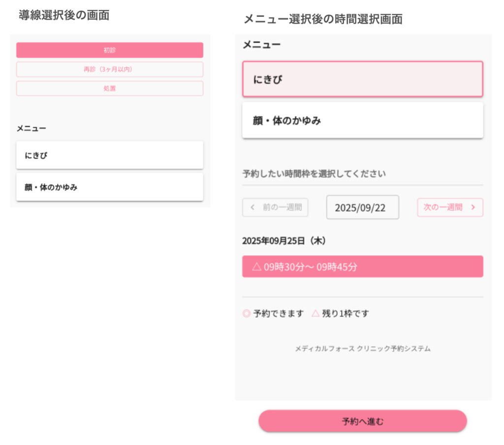Pick 顔・体のかゆみ in the 導線選択後の画面 panel
Screen dimensions: 504x445
coord(109,187)
